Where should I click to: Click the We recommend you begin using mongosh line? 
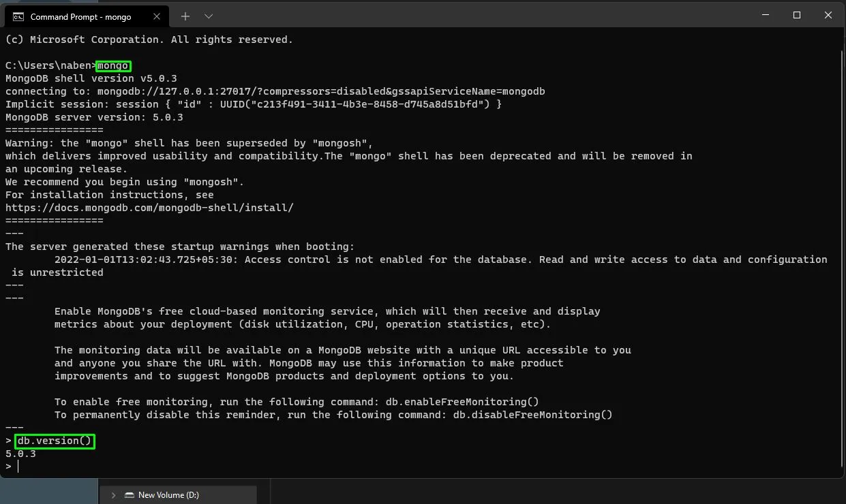pyautogui.click(x=125, y=182)
